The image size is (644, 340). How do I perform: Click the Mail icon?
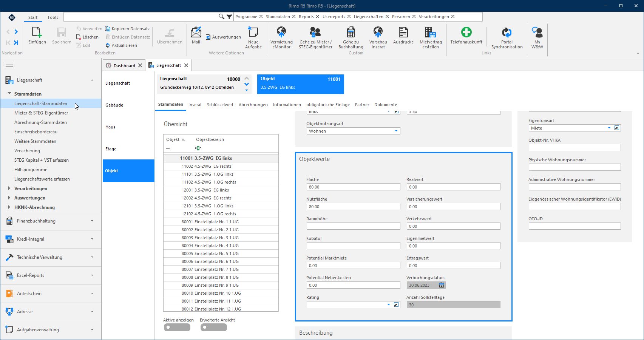(x=196, y=36)
